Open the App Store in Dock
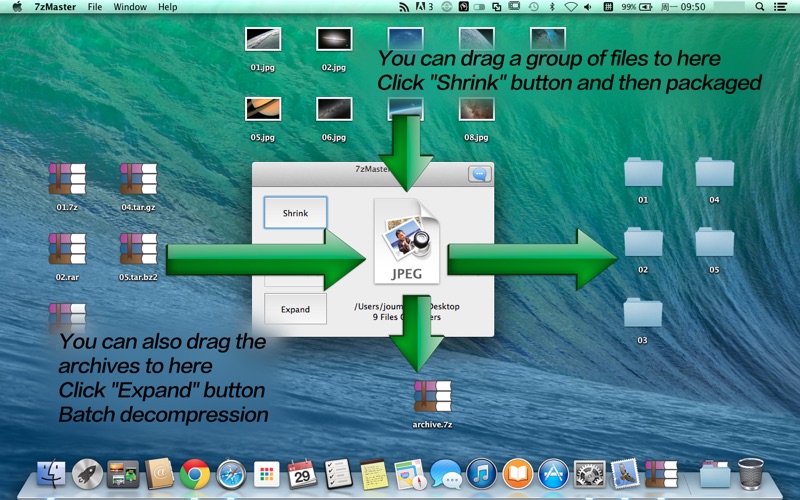The width and height of the screenshot is (800, 500). 554,474
